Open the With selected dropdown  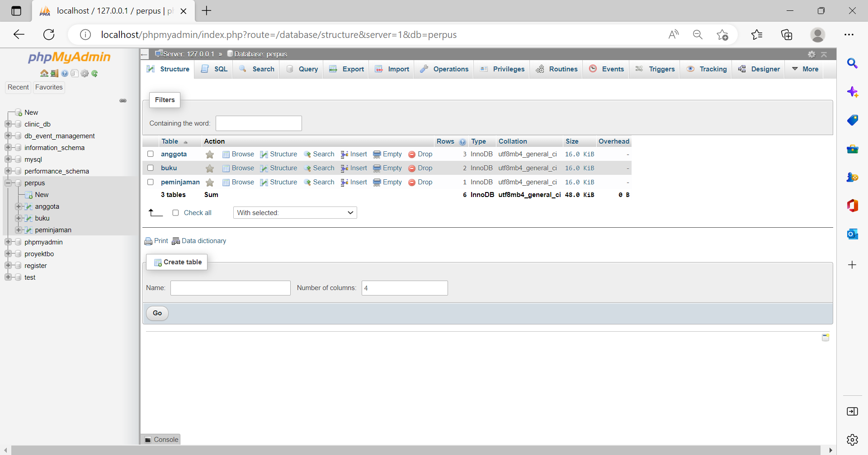pos(295,212)
